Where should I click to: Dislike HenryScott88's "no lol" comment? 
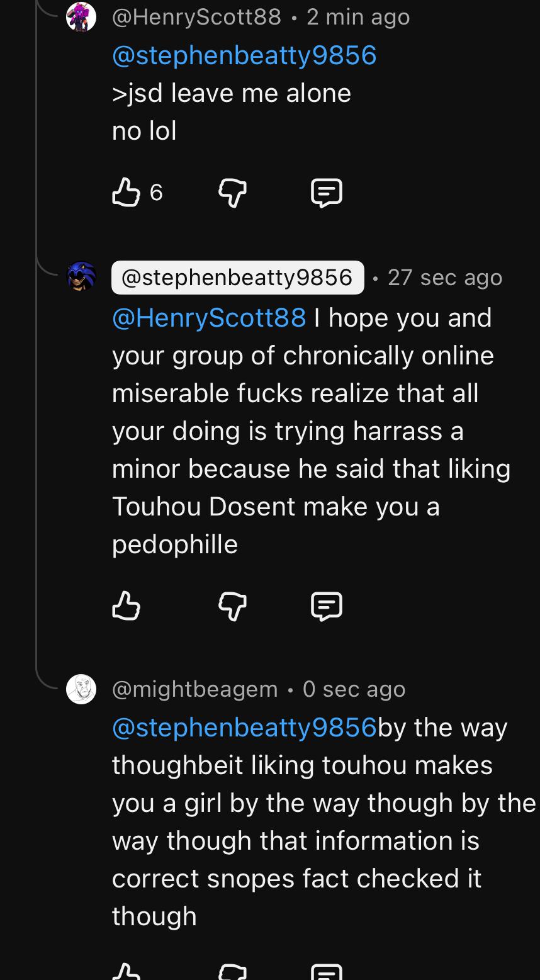[x=232, y=193]
